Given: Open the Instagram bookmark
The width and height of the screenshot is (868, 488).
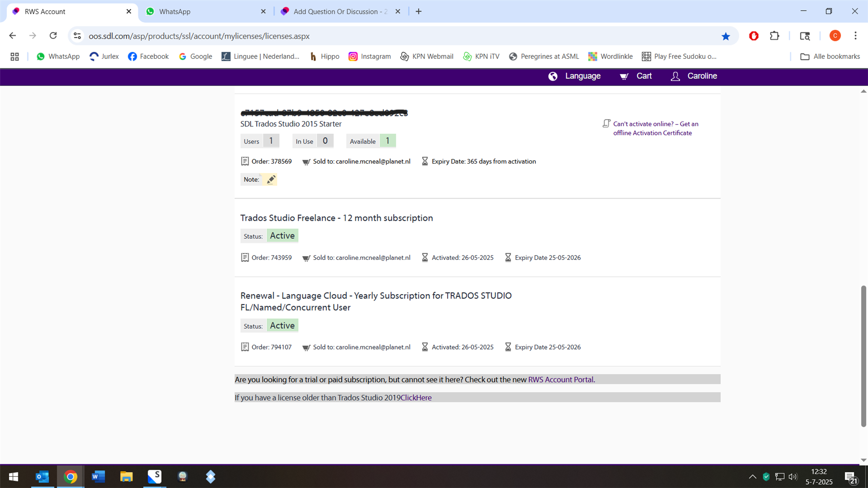Looking at the screenshot, I should click(369, 56).
